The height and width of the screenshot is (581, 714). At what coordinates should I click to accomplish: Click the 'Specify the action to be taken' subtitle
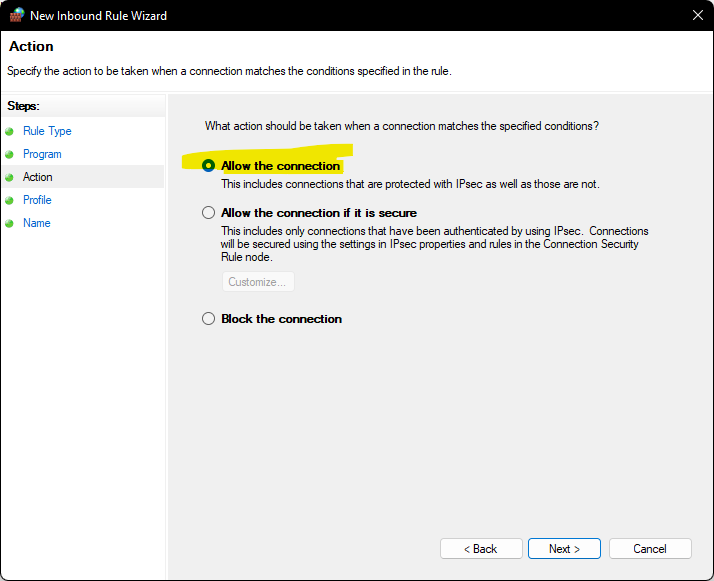230,71
